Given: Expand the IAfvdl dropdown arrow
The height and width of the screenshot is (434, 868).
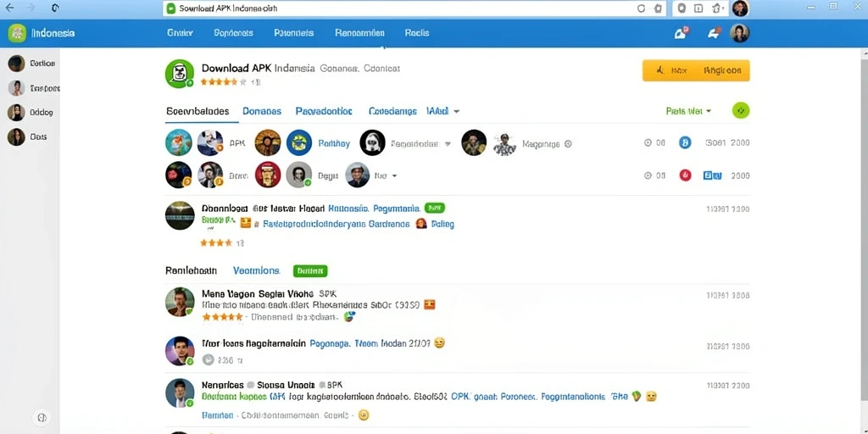Looking at the screenshot, I should pyautogui.click(x=457, y=111).
